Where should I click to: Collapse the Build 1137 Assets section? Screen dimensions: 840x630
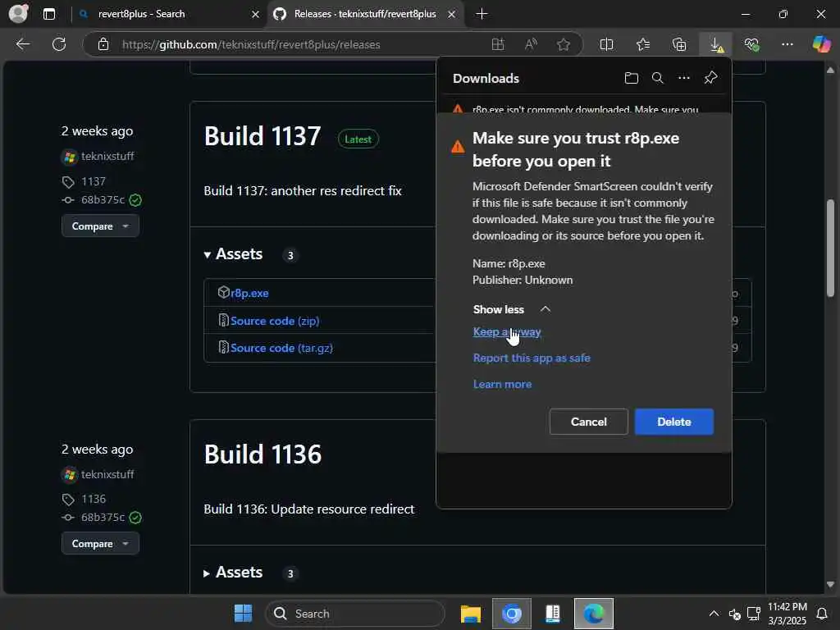(x=233, y=254)
